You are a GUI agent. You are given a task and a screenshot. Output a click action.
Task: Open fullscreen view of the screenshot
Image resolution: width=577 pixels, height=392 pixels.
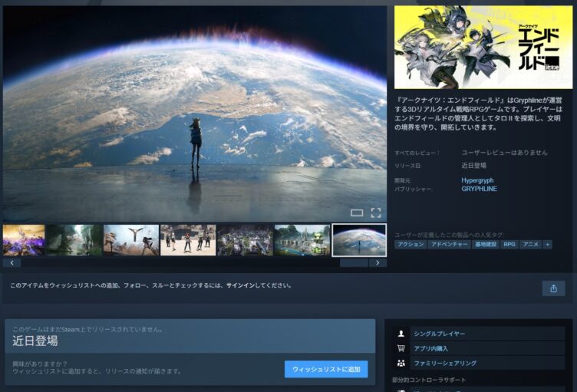click(x=376, y=212)
